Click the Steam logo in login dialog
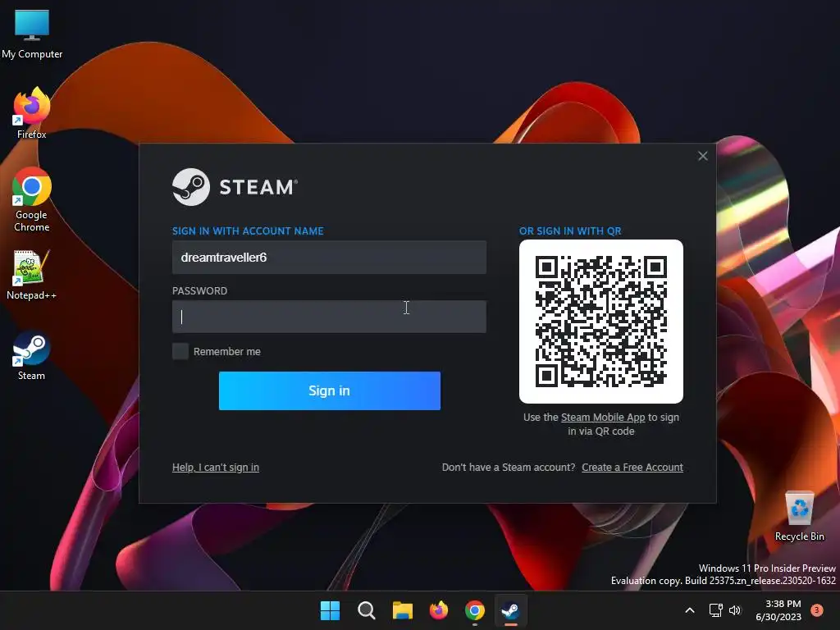840x630 pixels. [x=235, y=187]
